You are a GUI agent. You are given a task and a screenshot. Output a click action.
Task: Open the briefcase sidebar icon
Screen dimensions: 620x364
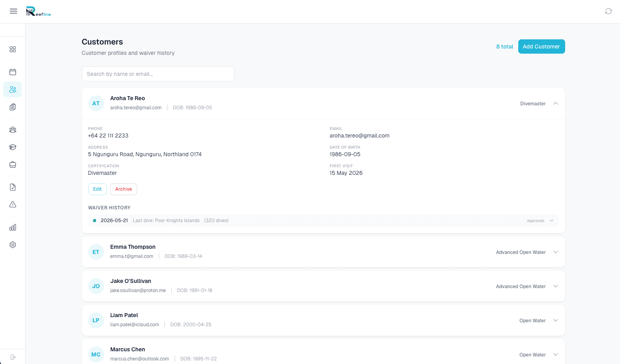pyautogui.click(x=13, y=165)
